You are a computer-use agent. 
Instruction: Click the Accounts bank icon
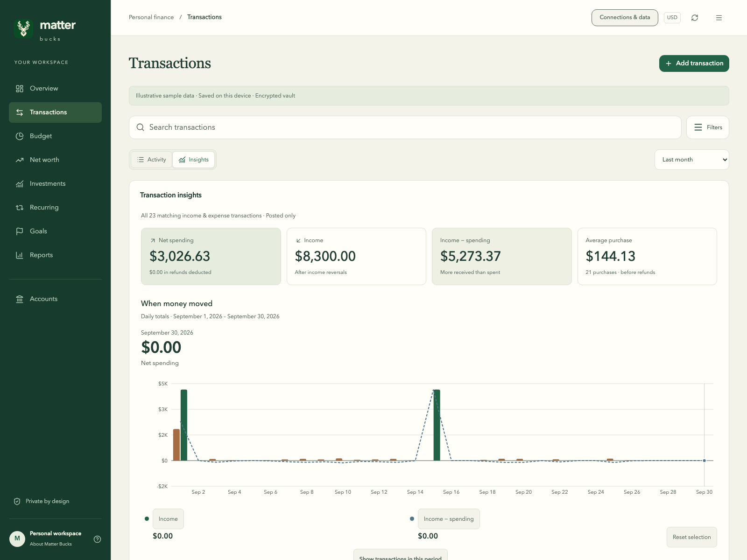tap(20, 299)
